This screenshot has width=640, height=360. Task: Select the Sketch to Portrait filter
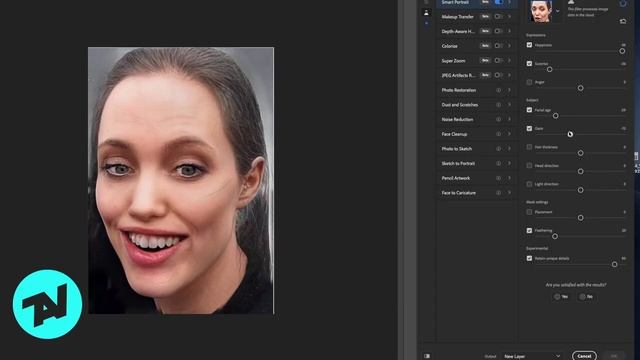tap(458, 164)
